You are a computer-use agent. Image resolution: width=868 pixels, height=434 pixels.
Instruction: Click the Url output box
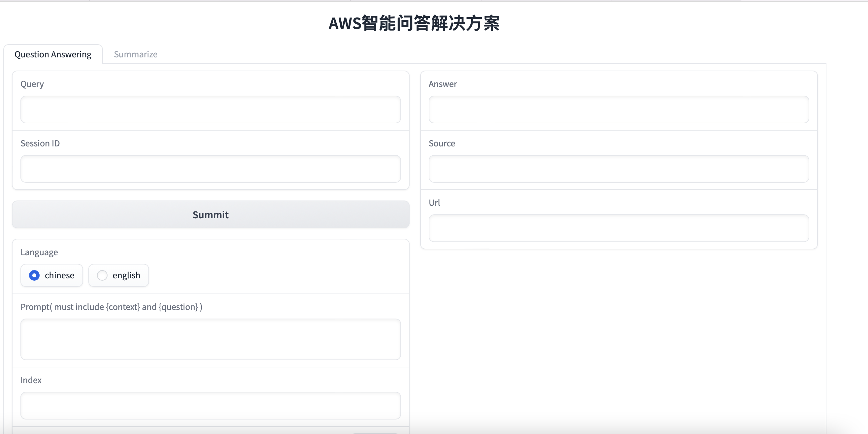(x=619, y=228)
